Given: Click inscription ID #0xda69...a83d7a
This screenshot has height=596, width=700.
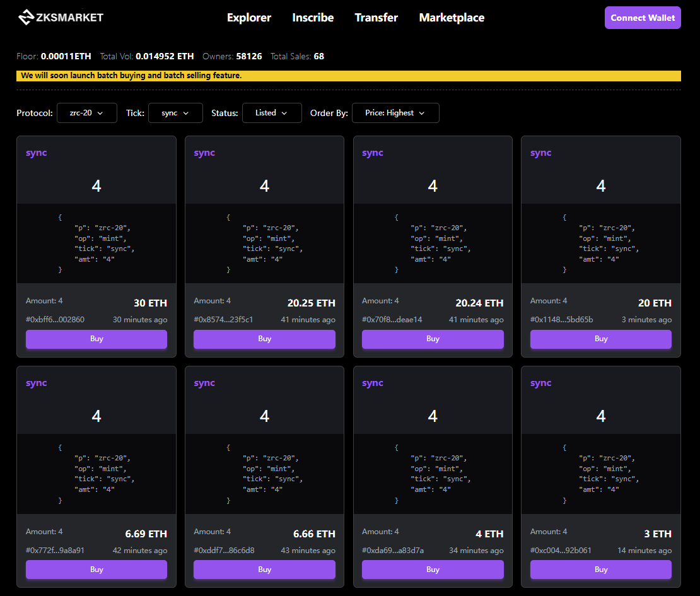Looking at the screenshot, I should [x=393, y=551].
